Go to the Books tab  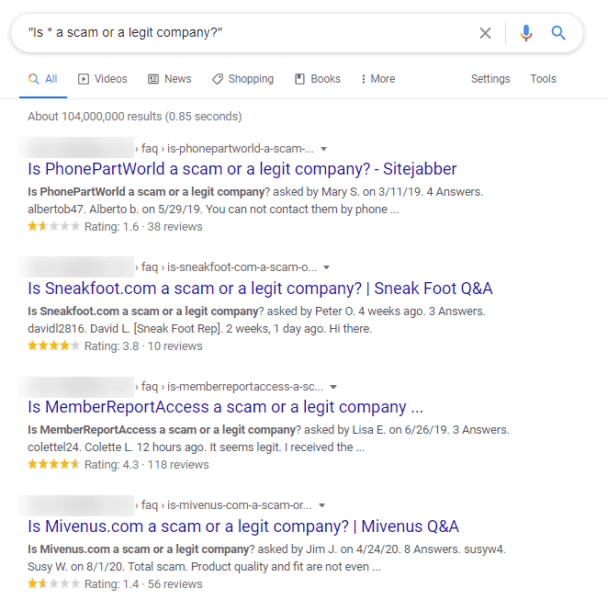pos(318,79)
